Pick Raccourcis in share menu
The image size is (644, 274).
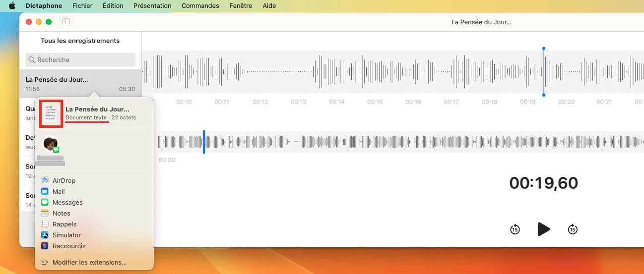pos(69,246)
